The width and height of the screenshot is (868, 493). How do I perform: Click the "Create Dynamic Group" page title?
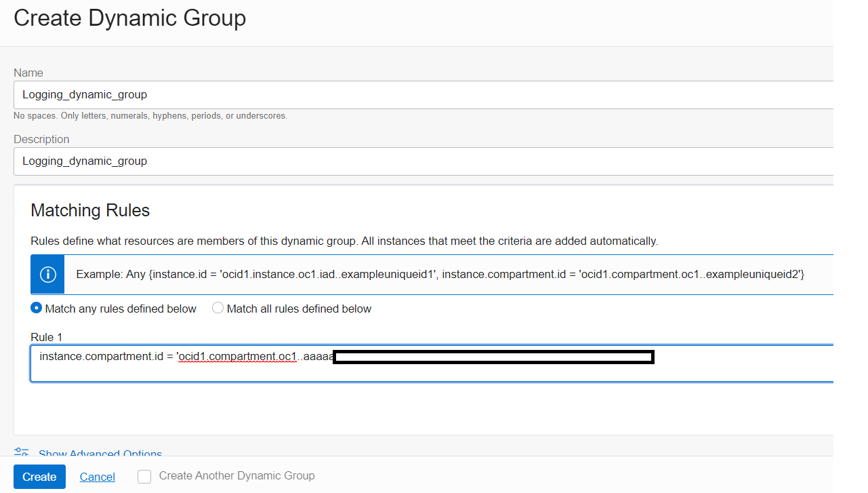tap(129, 18)
